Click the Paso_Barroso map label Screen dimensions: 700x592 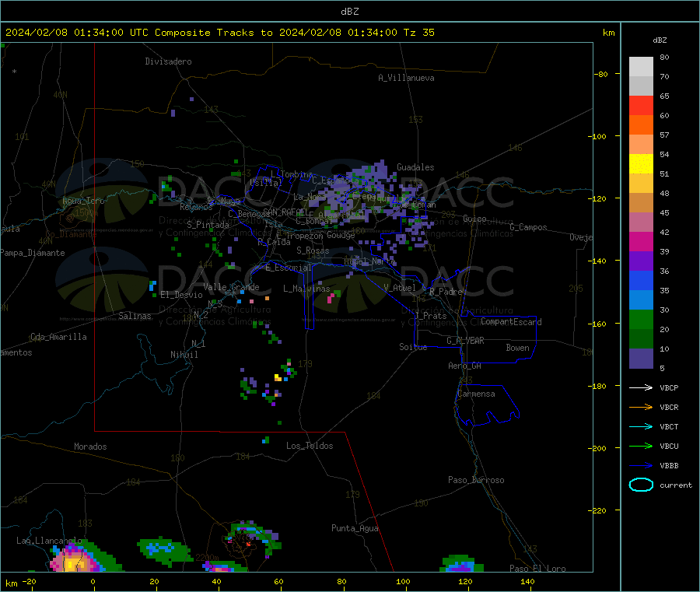pos(476,480)
